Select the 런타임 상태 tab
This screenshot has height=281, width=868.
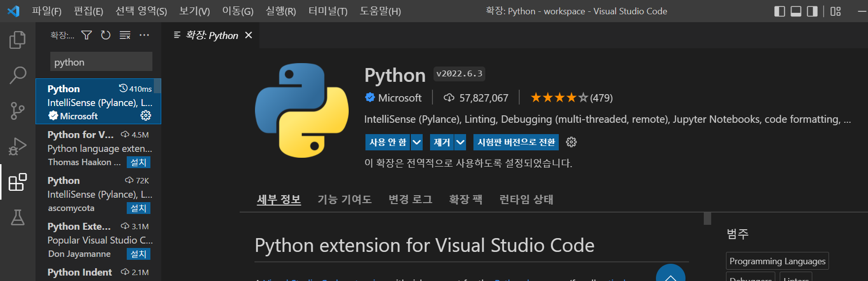[x=526, y=200]
